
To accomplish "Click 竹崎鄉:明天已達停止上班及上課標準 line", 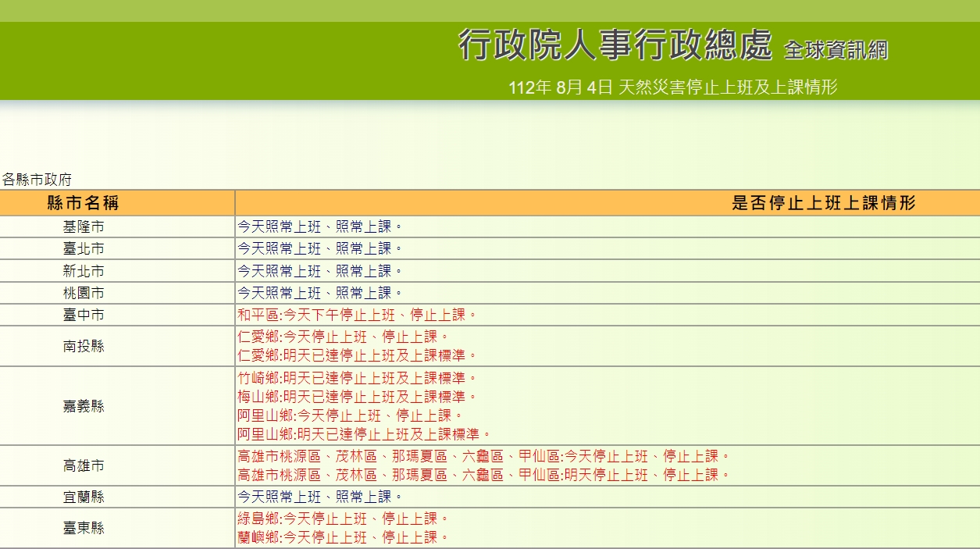I will coord(358,378).
